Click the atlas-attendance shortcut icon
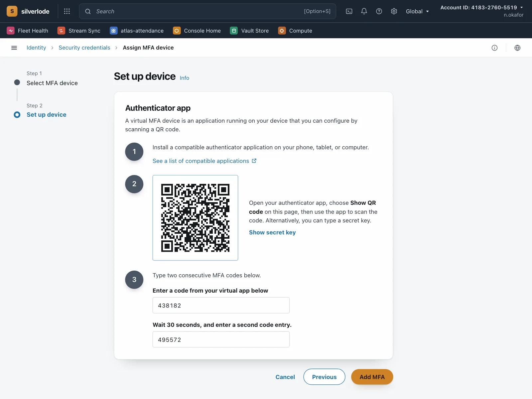This screenshot has height=399, width=532. pyautogui.click(x=114, y=31)
